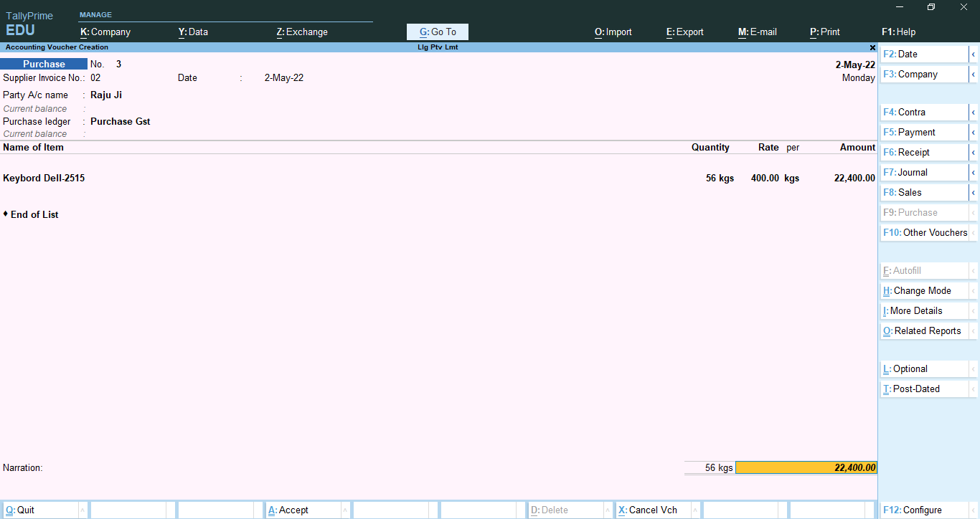Expand arrow beside F3: Company
The width and height of the screenshot is (980, 519).
[x=974, y=74]
